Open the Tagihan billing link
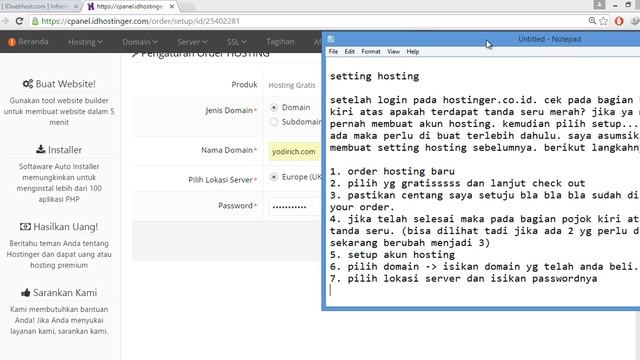The width and height of the screenshot is (640, 360). pos(280,42)
